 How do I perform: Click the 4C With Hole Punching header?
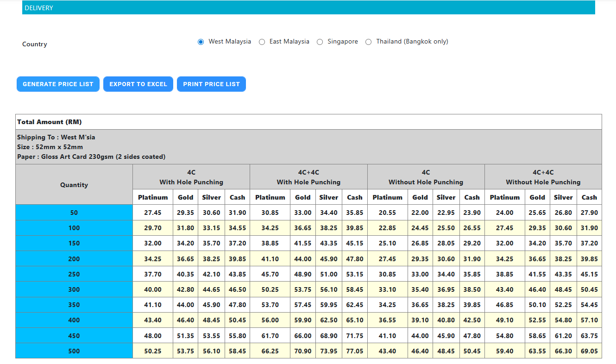point(191,177)
